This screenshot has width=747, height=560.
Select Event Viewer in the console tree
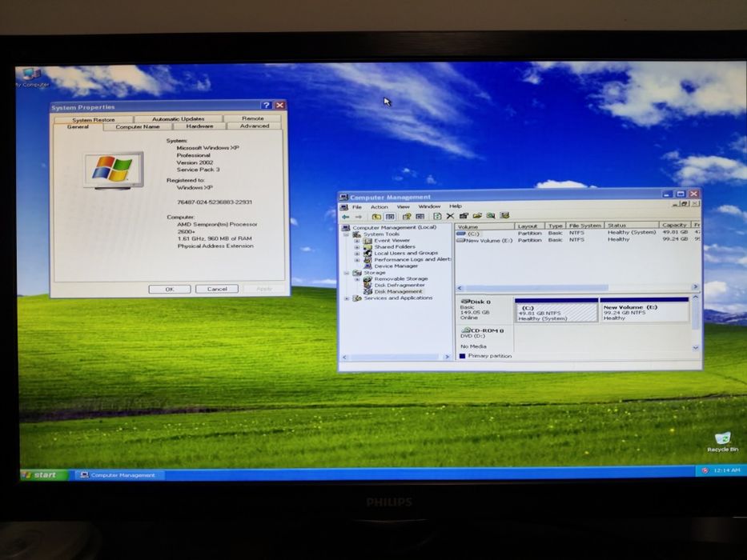(392, 241)
